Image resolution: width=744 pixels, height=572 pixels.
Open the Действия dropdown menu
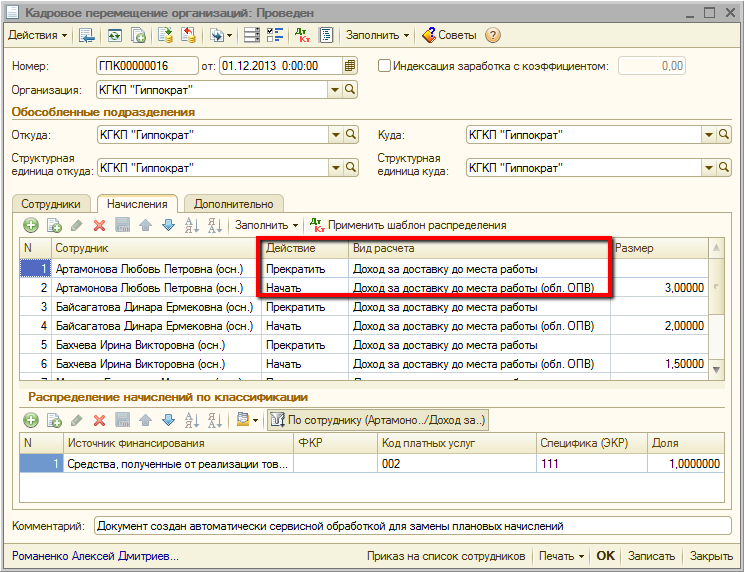coord(38,35)
